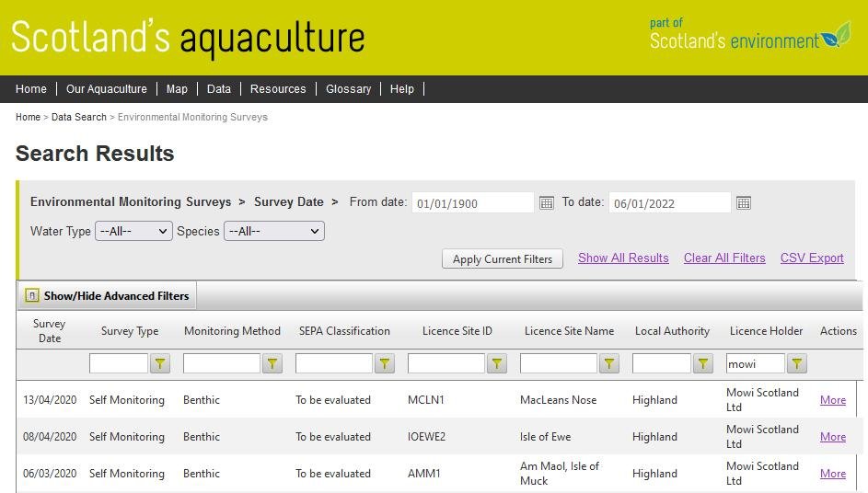The height and width of the screenshot is (493, 868).
Task: Click the Licence Holder filter funnel icon
Action: coord(797,364)
